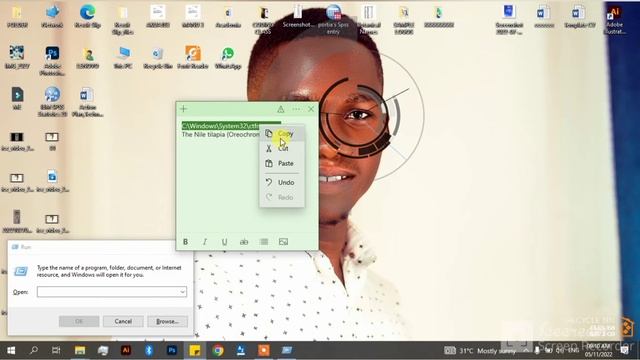Choose Copy from the context menu
Viewport: 640px width, 360px height.
(282, 133)
